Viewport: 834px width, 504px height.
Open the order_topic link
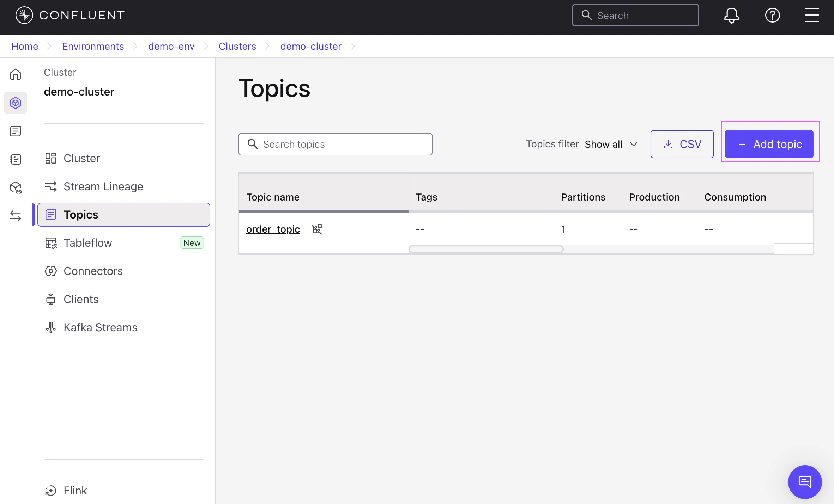[x=273, y=229]
